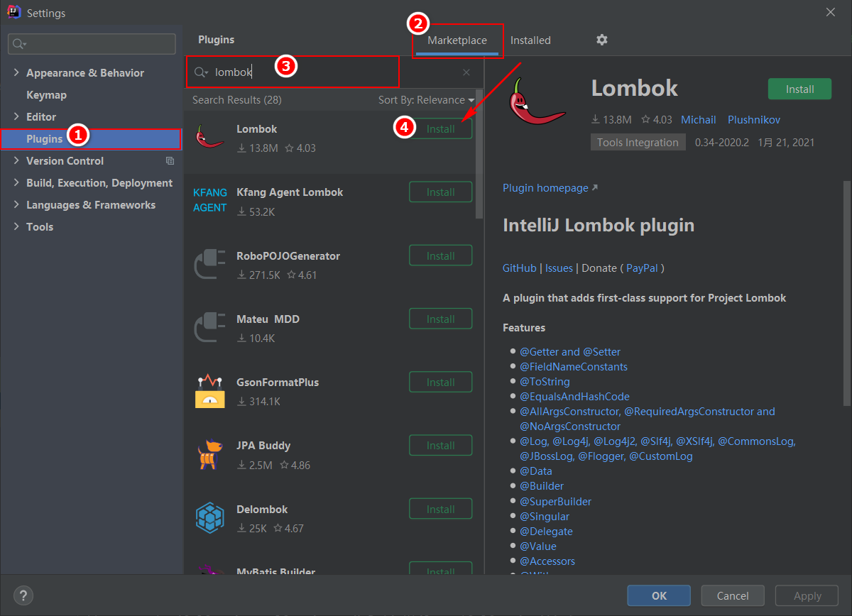The image size is (852, 616).
Task: Open the help question mark button
Action: coord(23,595)
